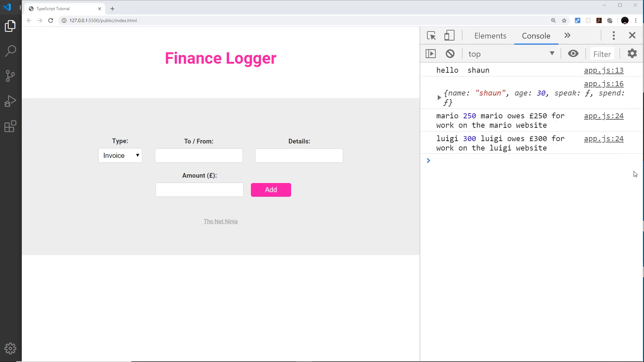Image resolution: width=644 pixels, height=362 pixels.
Task: Reload the page with refresh icon
Action: (x=51, y=20)
